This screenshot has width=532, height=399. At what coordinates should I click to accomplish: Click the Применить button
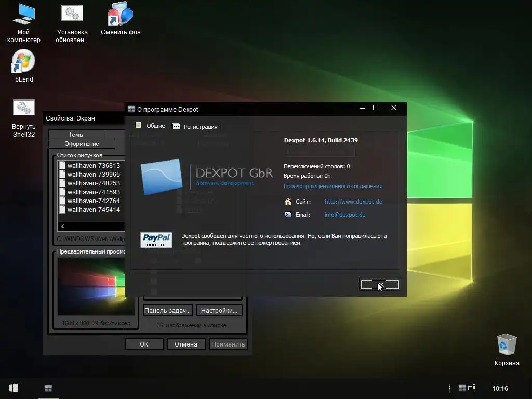click(x=228, y=344)
